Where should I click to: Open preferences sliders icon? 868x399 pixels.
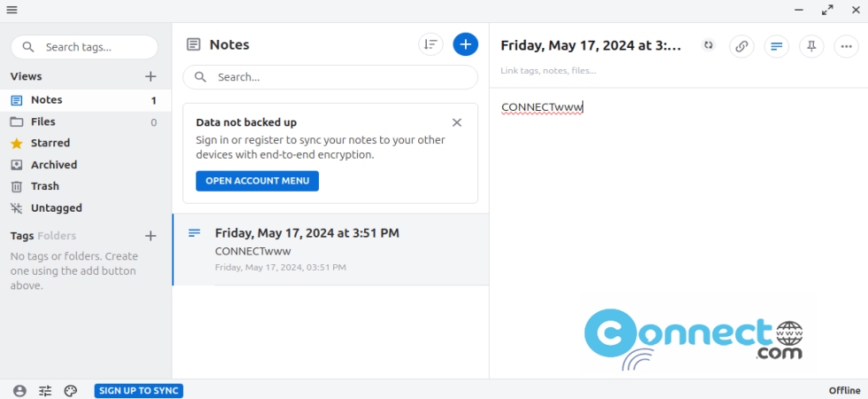pyautogui.click(x=45, y=391)
